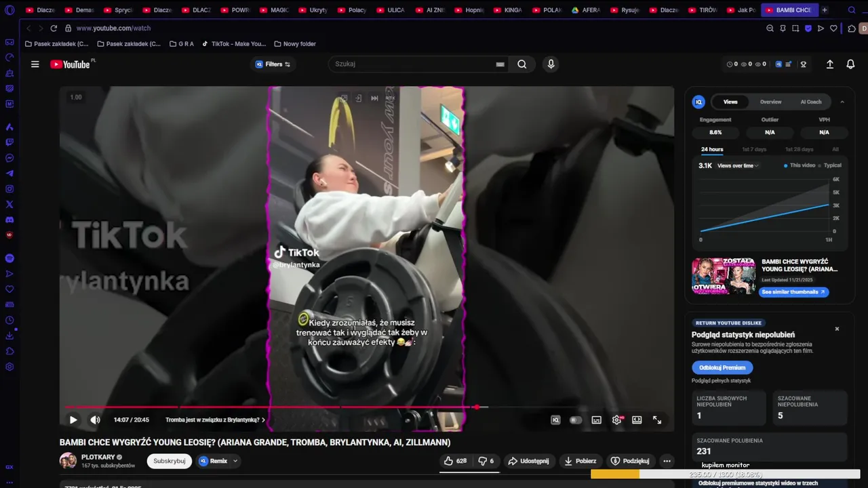The image size is (868, 488).
Task: Mute the video volume
Action: click(95, 420)
